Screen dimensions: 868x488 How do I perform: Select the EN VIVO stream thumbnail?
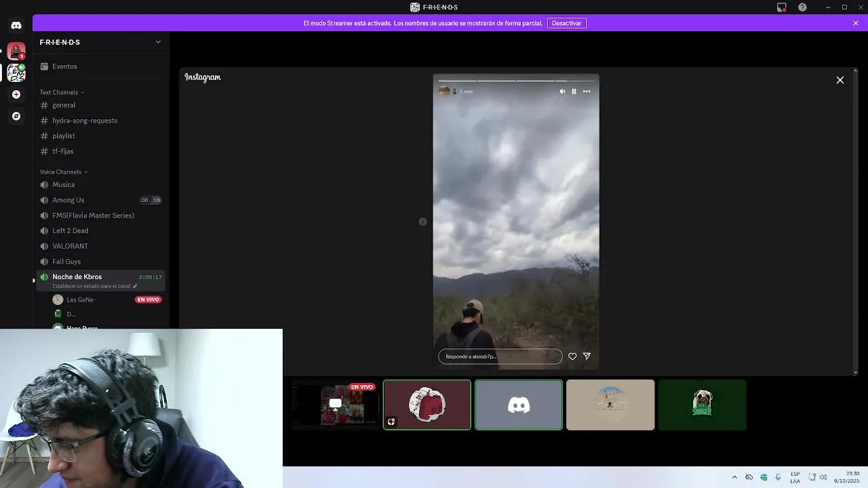coord(336,405)
